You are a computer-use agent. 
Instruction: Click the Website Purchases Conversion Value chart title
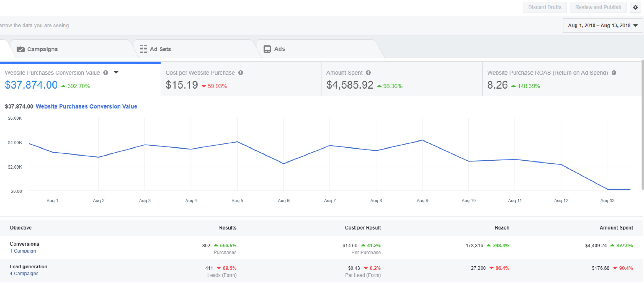pyautogui.click(x=86, y=106)
